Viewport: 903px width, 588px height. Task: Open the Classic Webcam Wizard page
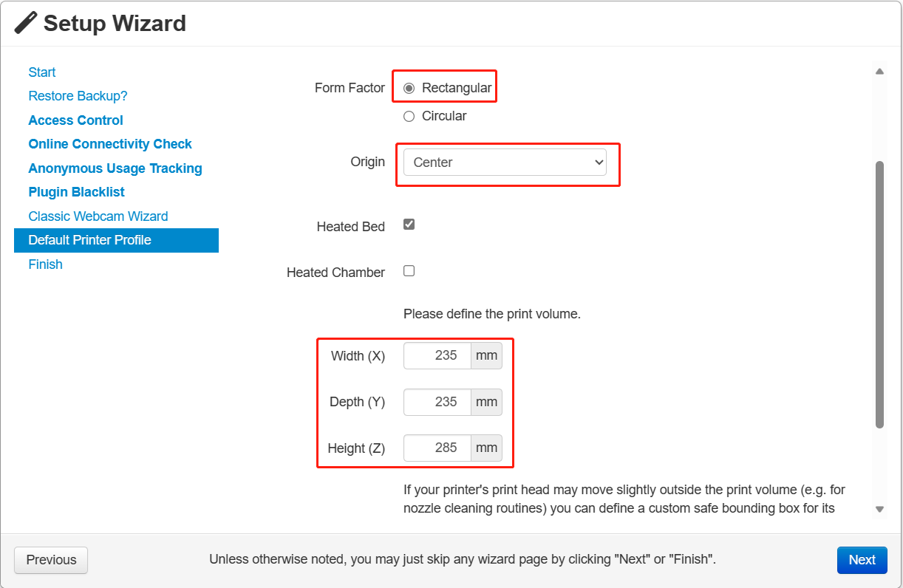coord(98,216)
